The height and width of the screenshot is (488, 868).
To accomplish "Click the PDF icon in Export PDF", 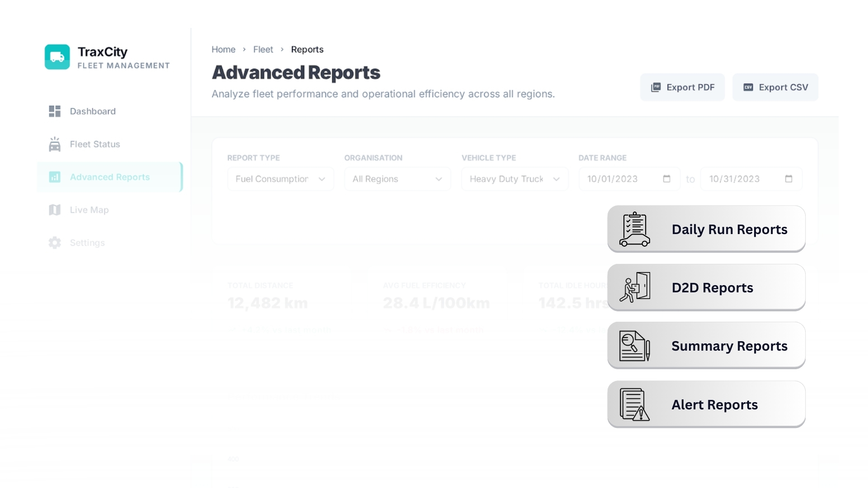I will point(656,87).
